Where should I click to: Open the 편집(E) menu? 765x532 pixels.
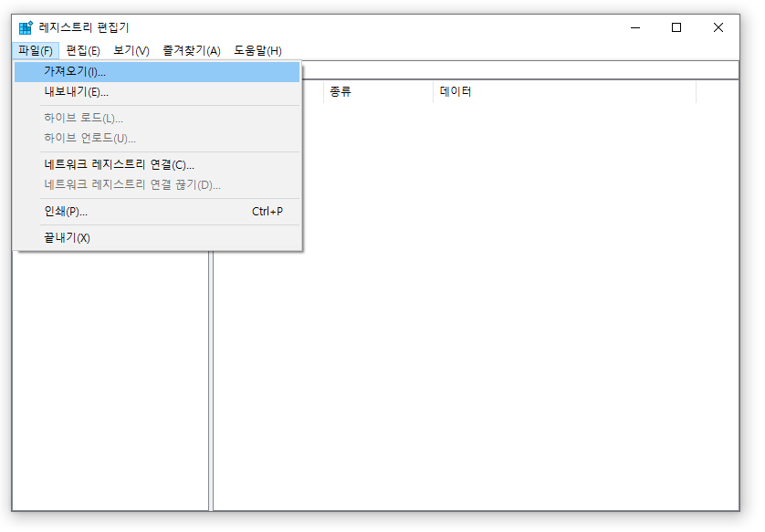[83, 51]
